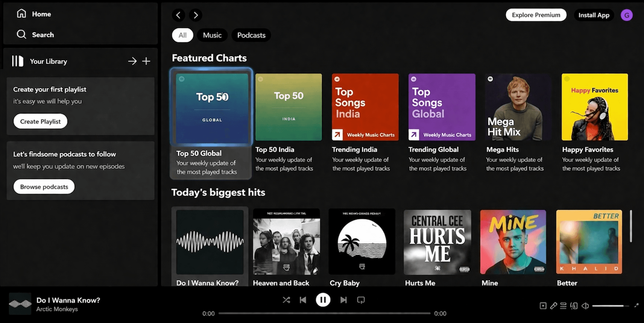Toggle the repeat button in the player
Image resolution: width=644 pixels, height=323 pixels.
[x=361, y=300]
